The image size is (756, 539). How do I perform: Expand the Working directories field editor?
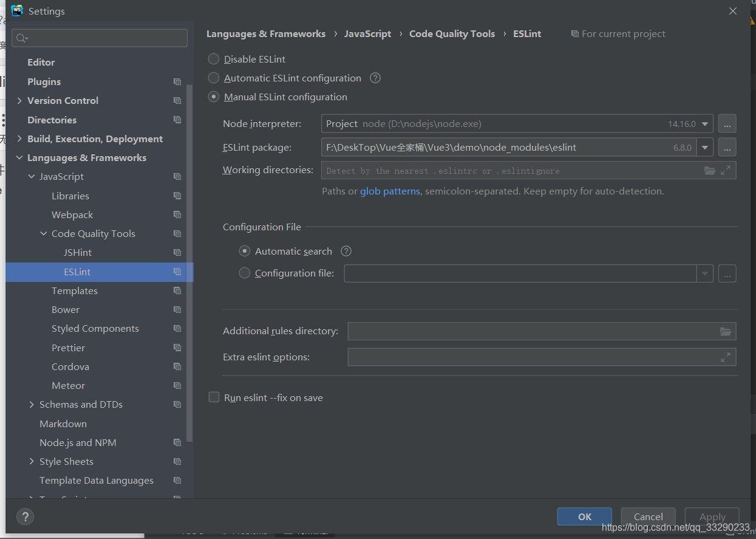(726, 170)
